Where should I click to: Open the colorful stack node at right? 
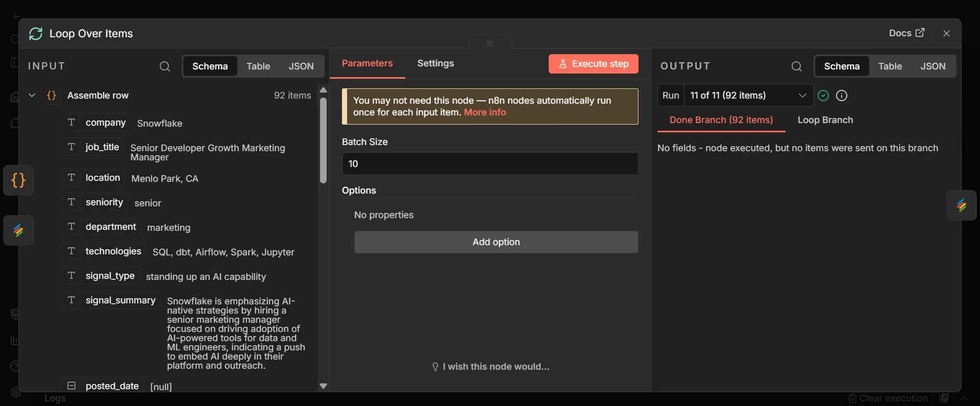coord(962,205)
